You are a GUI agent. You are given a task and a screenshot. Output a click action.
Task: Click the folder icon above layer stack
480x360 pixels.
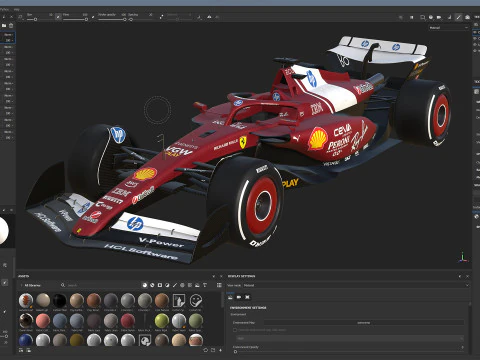click(x=4, y=26)
